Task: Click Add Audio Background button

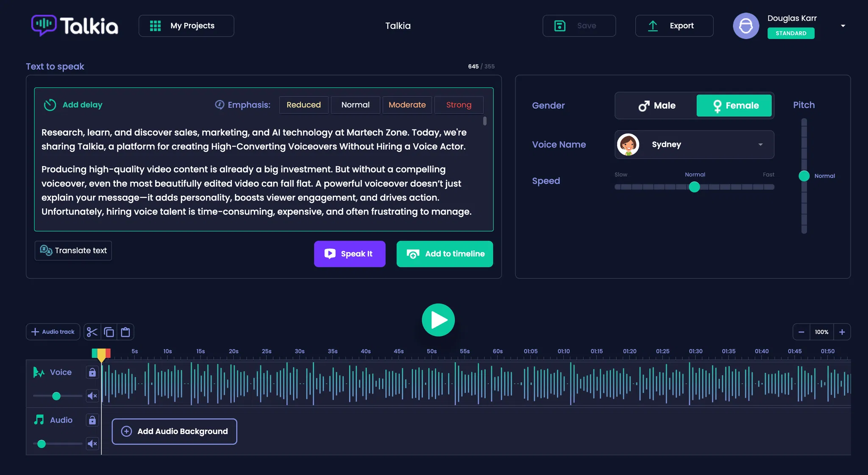Action: pos(174,431)
